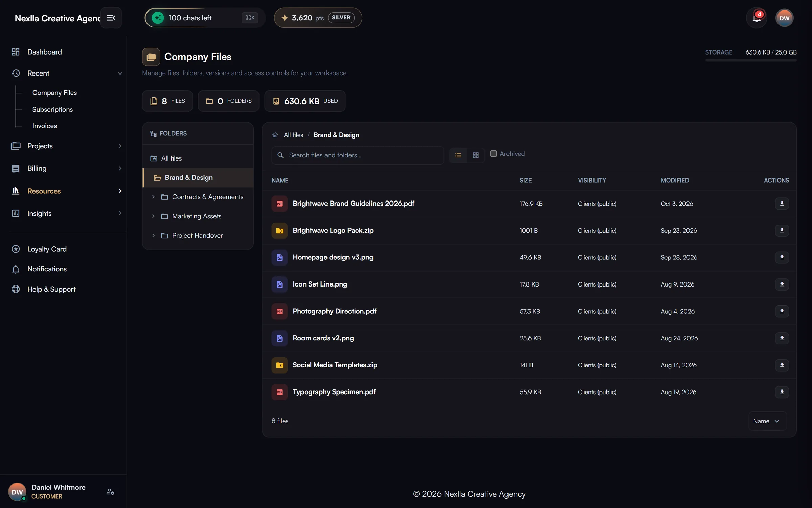Select the Brand & Design folder
Image resolution: width=812 pixels, height=508 pixels.
pyautogui.click(x=198, y=178)
